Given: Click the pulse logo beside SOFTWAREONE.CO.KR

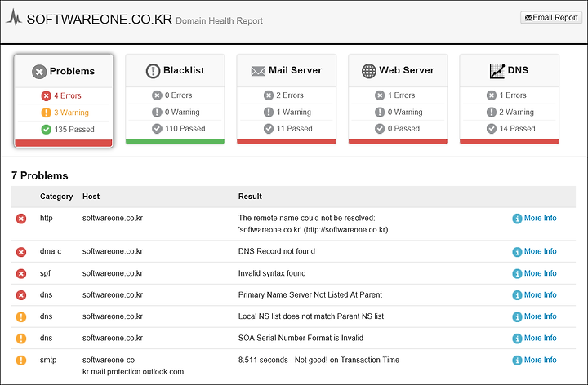Looking at the screenshot, I should click(x=14, y=18).
